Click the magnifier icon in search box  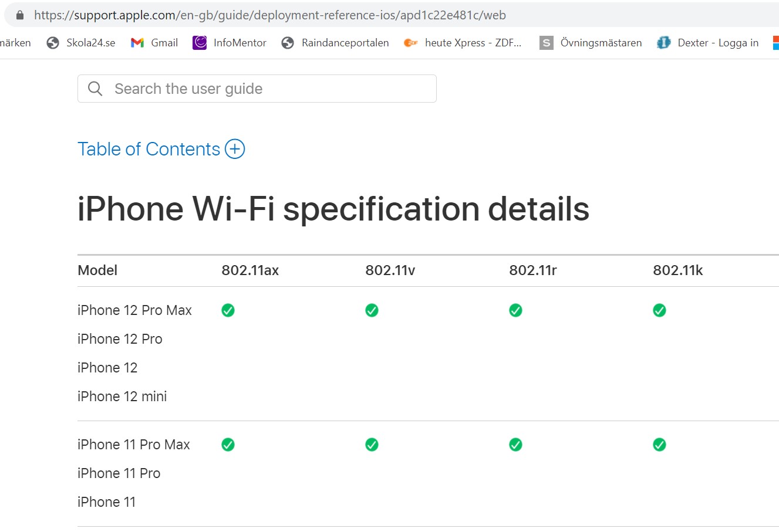click(x=95, y=89)
